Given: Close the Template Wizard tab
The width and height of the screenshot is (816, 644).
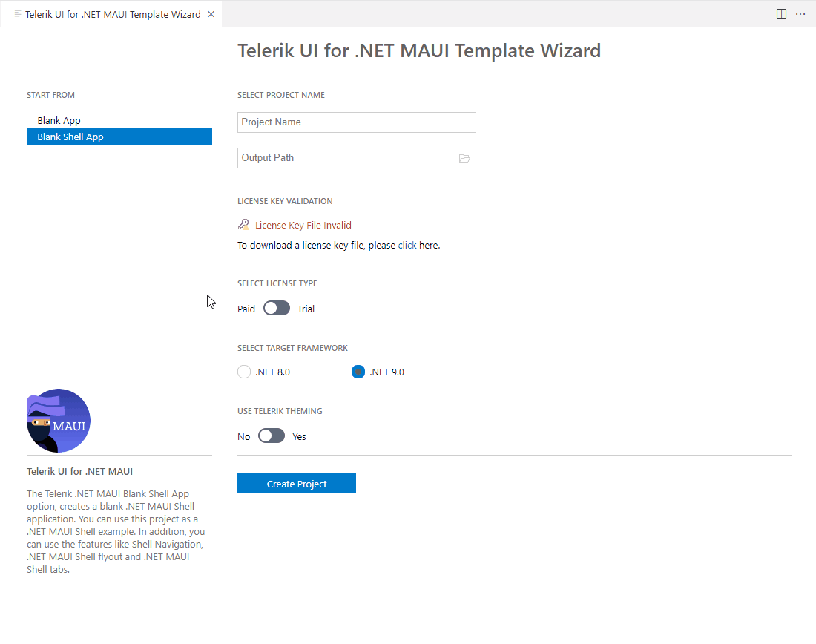Looking at the screenshot, I should coord(211,13).
